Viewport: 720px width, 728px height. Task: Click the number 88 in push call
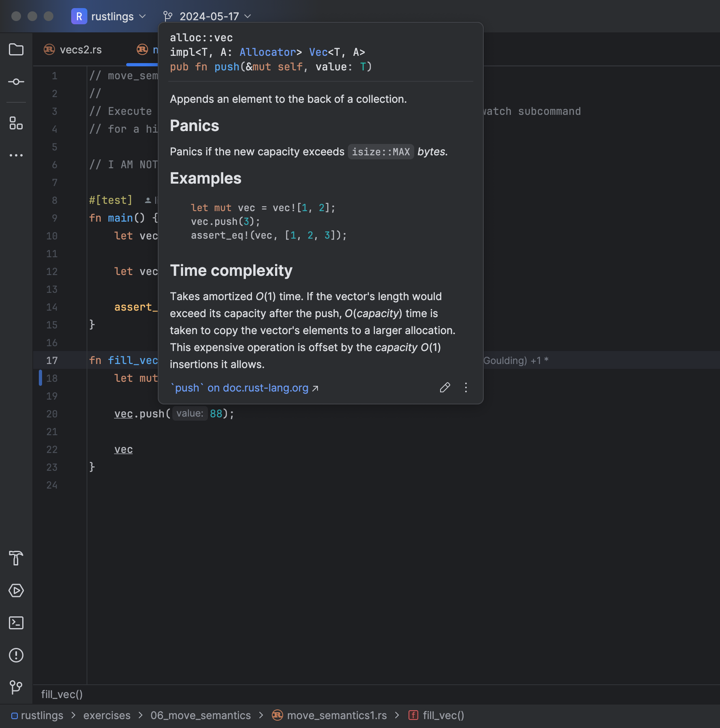[x=216, y=414]
